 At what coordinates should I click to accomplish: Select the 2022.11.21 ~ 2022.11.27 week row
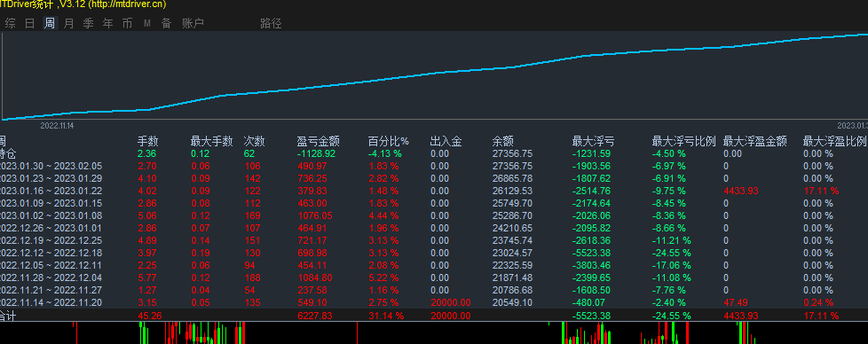(434, 290)
